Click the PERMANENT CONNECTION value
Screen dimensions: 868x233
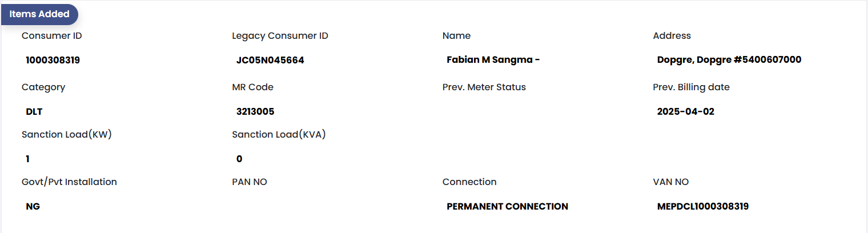(x=507, y=207)
